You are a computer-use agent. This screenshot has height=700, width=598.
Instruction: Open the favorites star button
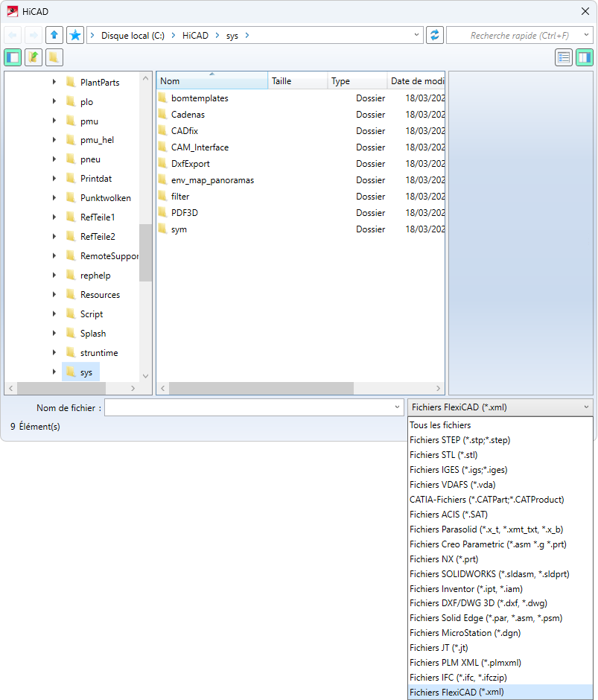pyautogui.click(x=75, y=35)
